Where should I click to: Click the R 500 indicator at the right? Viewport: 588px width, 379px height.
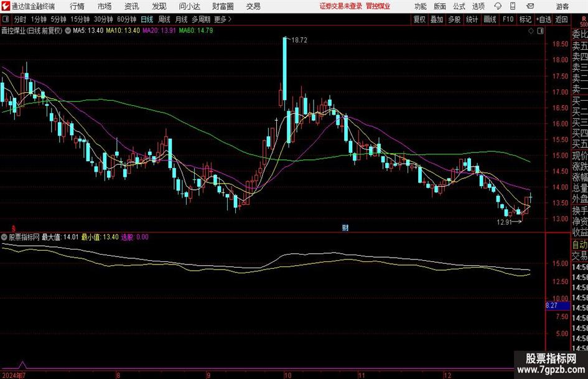pos(584,21)
